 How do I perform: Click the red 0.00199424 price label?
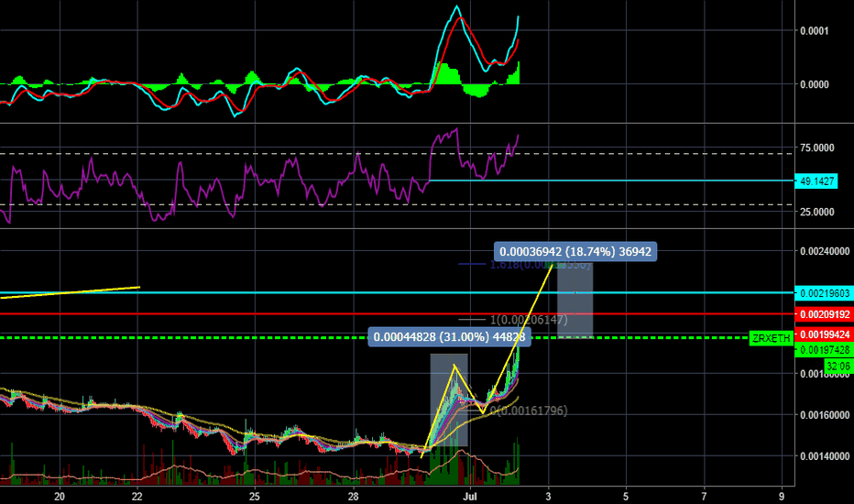(824, 334)
